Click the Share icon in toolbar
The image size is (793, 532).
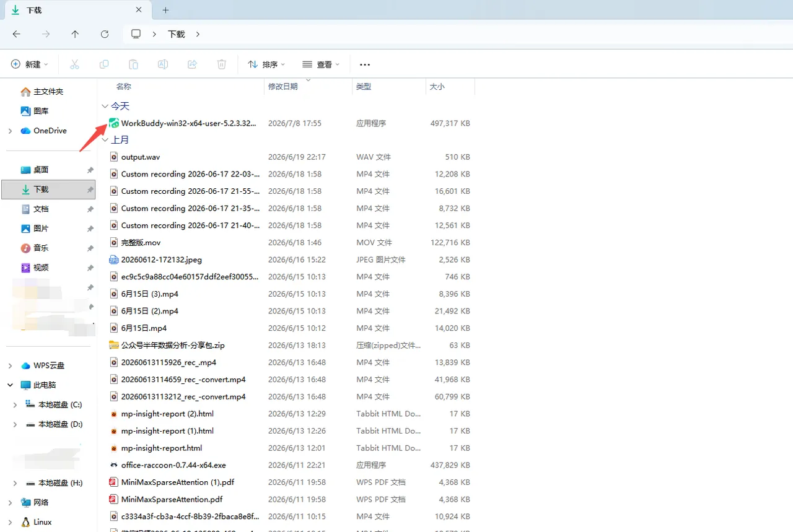pos(192,64)
